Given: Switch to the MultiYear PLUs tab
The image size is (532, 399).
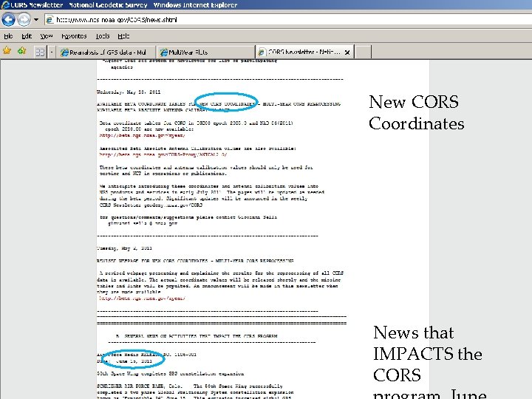Looking at the screenshot, I should (205, 52).
